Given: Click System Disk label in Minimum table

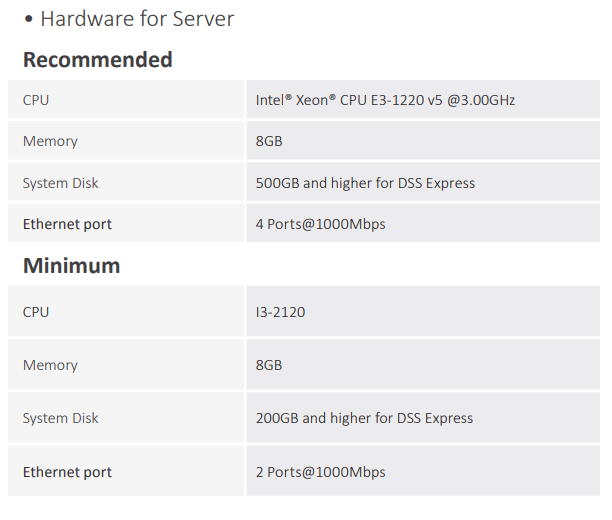Looking at the screenshot, I should click(61, 418).
